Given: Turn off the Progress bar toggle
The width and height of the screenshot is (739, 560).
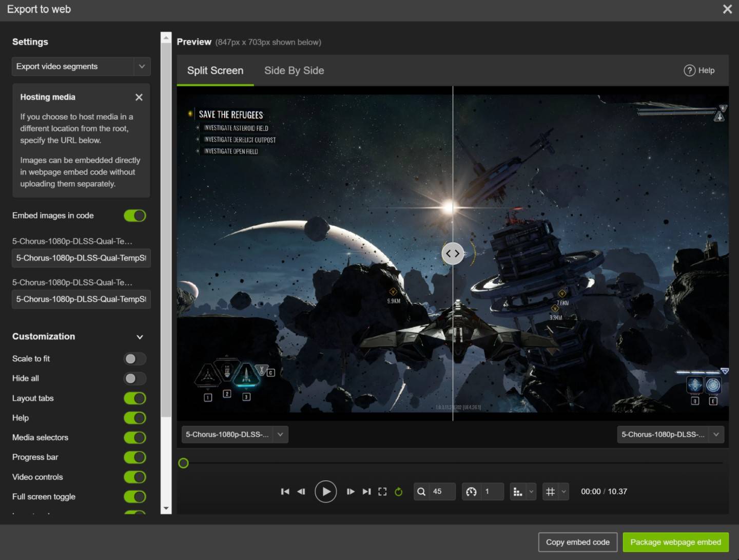Looking at the screenshot, I should (x=135, y=457).
